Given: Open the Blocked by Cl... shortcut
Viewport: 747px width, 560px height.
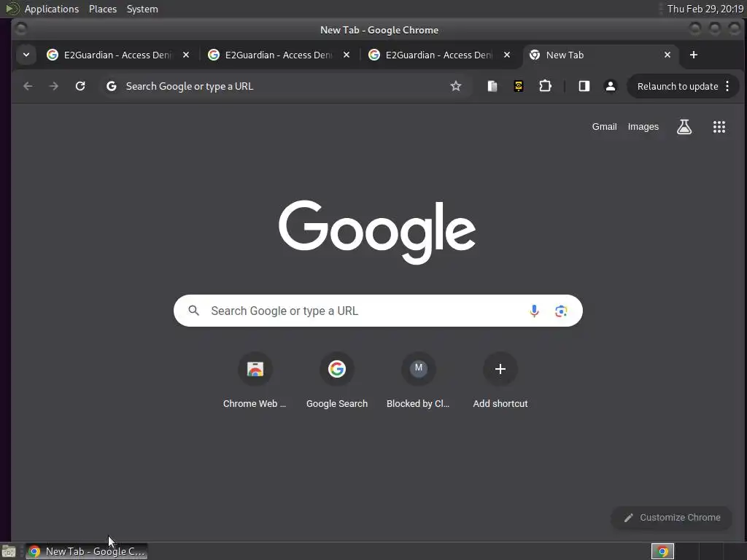Looking at the screenshot, I should 418,381.
